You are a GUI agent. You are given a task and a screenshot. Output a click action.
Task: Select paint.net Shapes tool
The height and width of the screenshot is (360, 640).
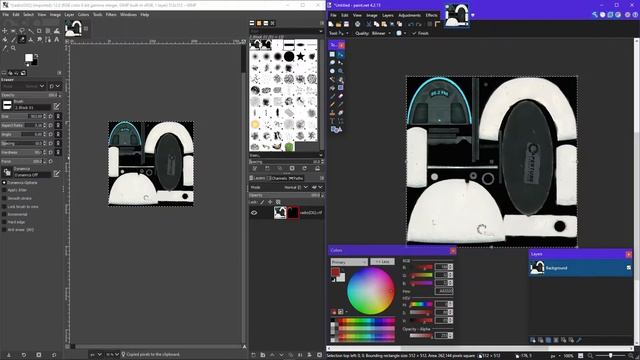[336, 129]
